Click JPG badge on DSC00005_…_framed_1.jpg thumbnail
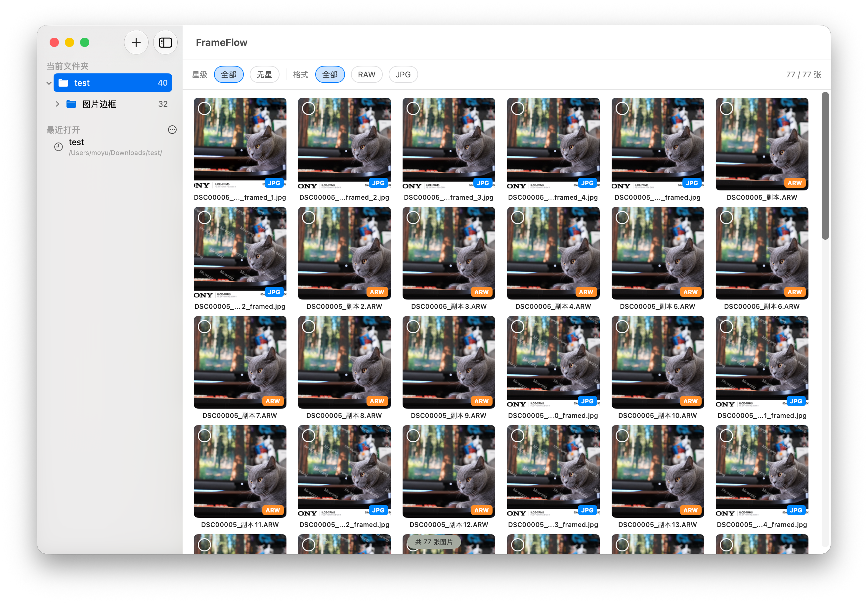The image size is (868, 603). [274, 183]
